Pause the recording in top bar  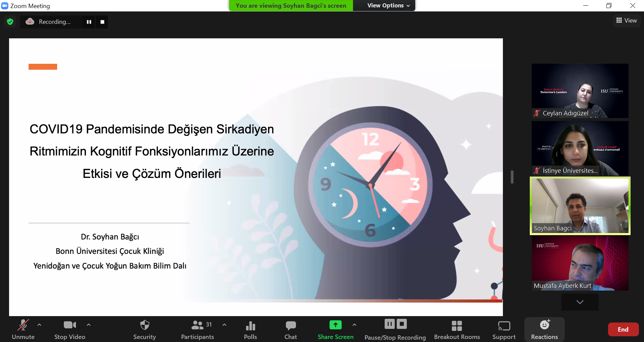(89, 22)
